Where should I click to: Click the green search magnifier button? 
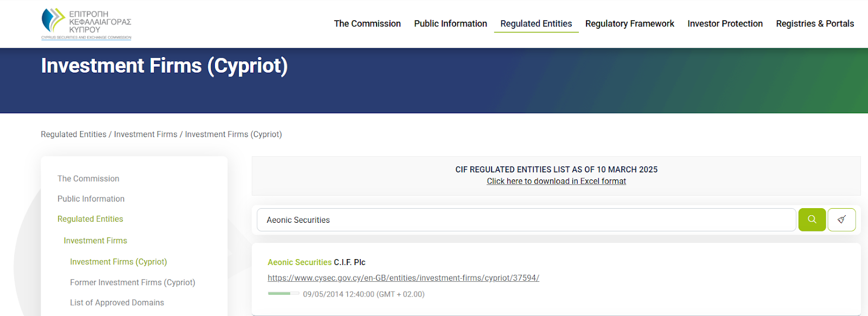click(812, 220)
